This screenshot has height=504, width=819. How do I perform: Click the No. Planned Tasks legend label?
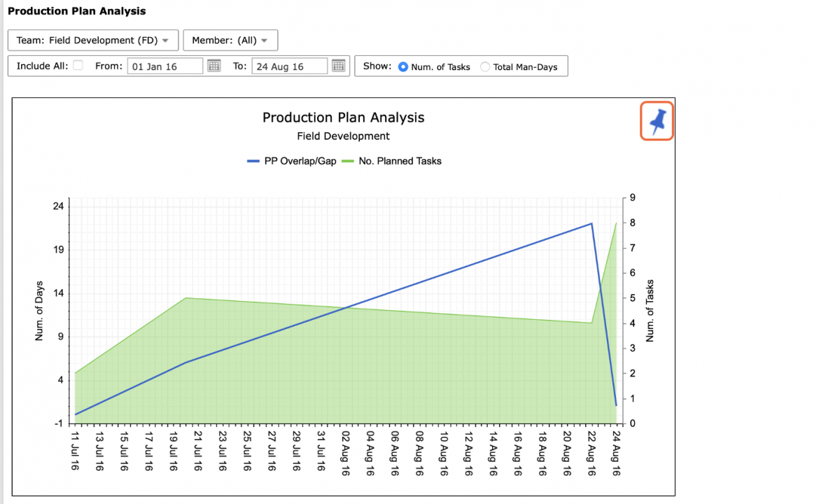tap(400, 162)
